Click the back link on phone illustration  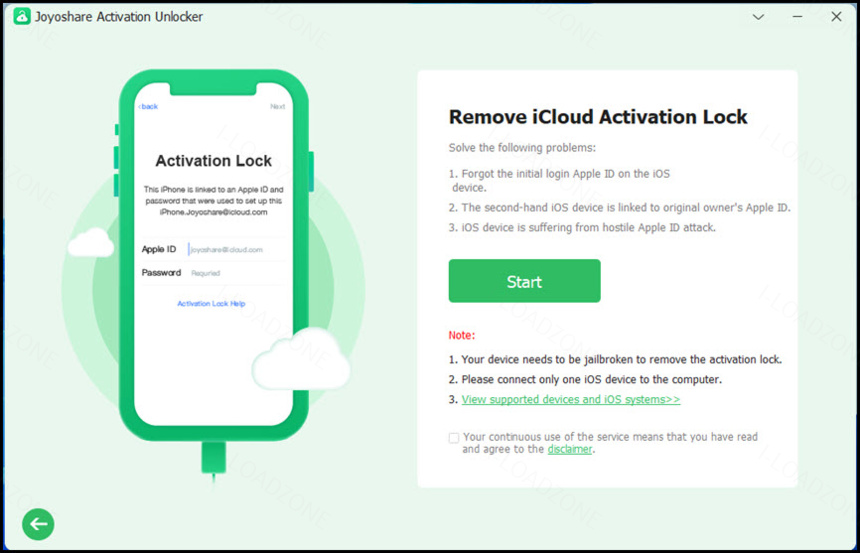(148, 106)
